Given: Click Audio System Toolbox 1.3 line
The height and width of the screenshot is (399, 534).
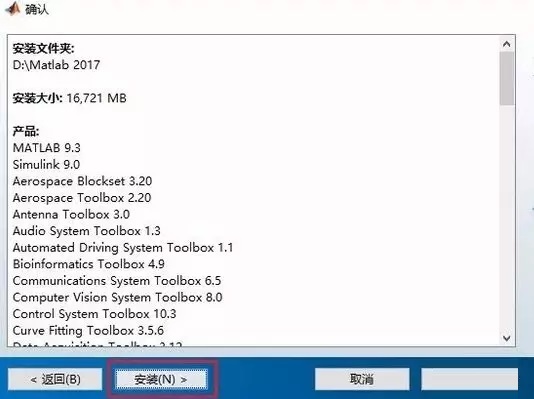Looking at the screenshot, I should point(87,231).
